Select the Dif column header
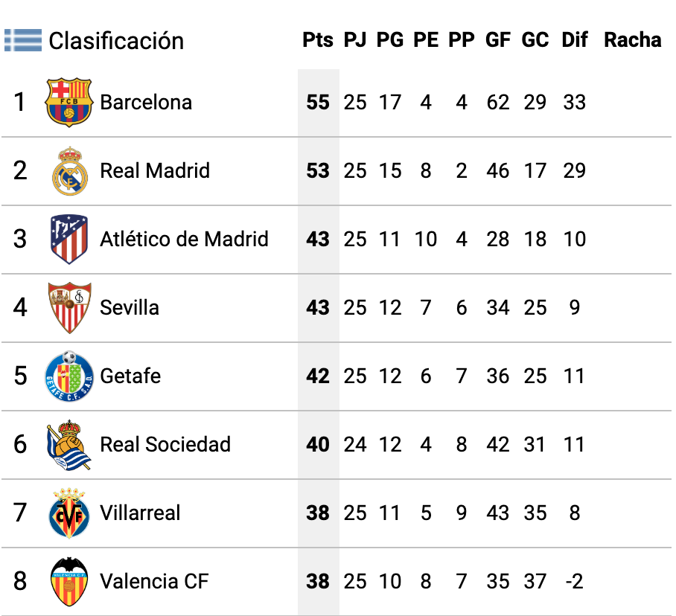Viewport: 676px width, 616px height. [x=575, y=39]
